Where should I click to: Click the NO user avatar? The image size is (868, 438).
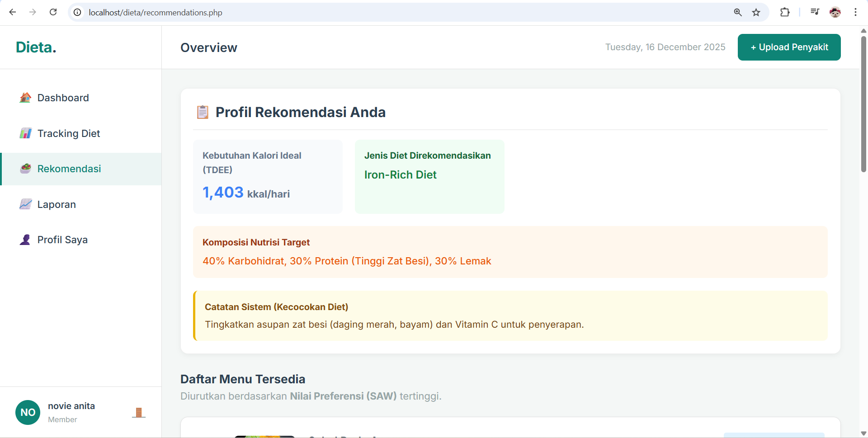28,412
